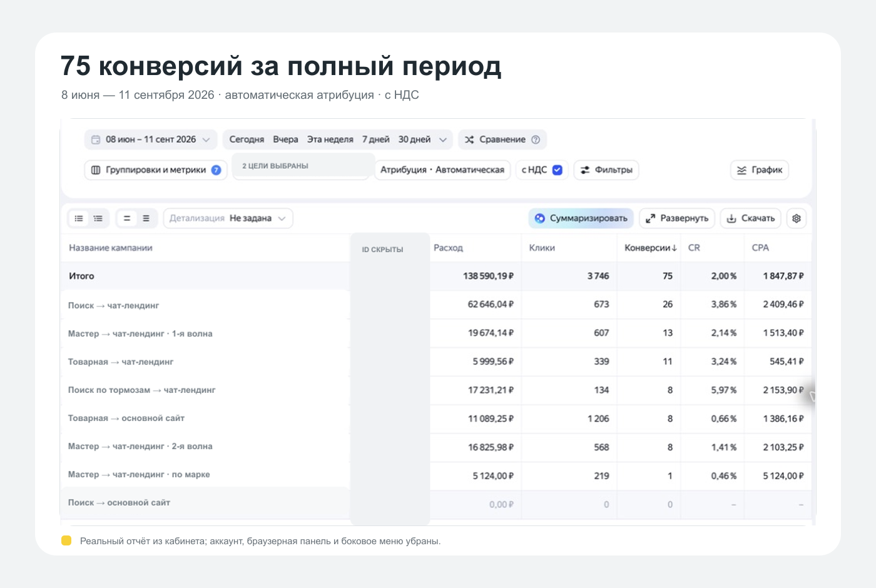Viewport: 876px width, 588px height.
Task: Open the Детализация Не задана dropdown
Action: 228,218
